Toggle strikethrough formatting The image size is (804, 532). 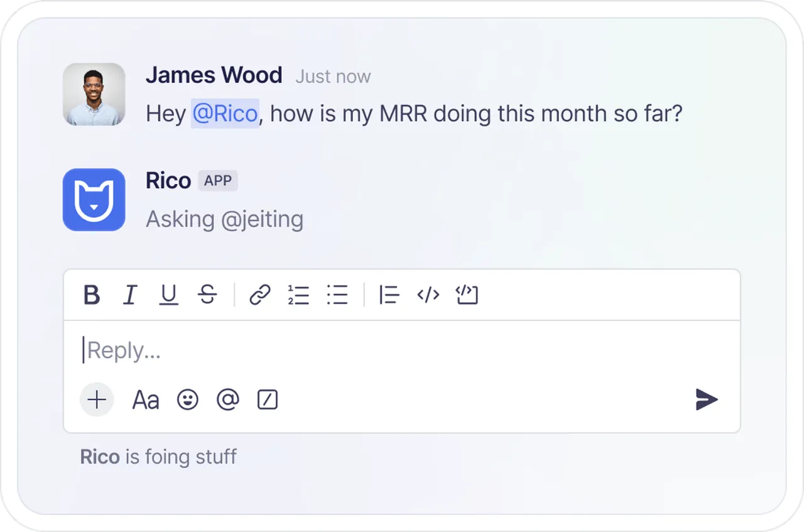point(207,295)
